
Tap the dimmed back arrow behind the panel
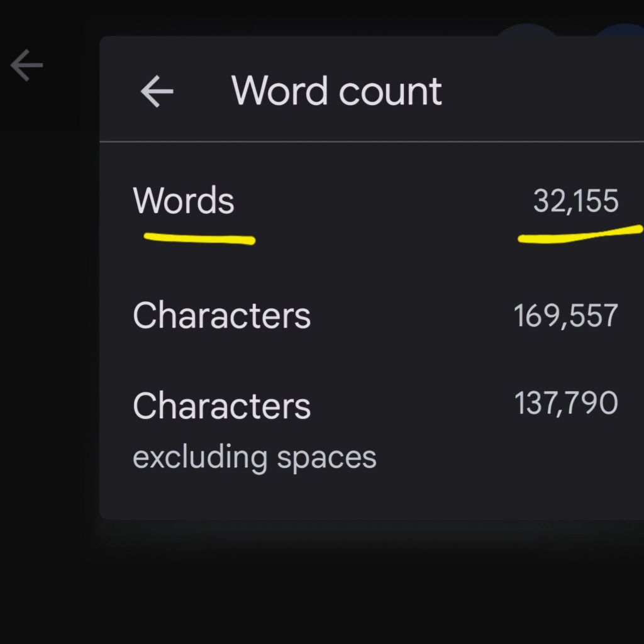26,65
